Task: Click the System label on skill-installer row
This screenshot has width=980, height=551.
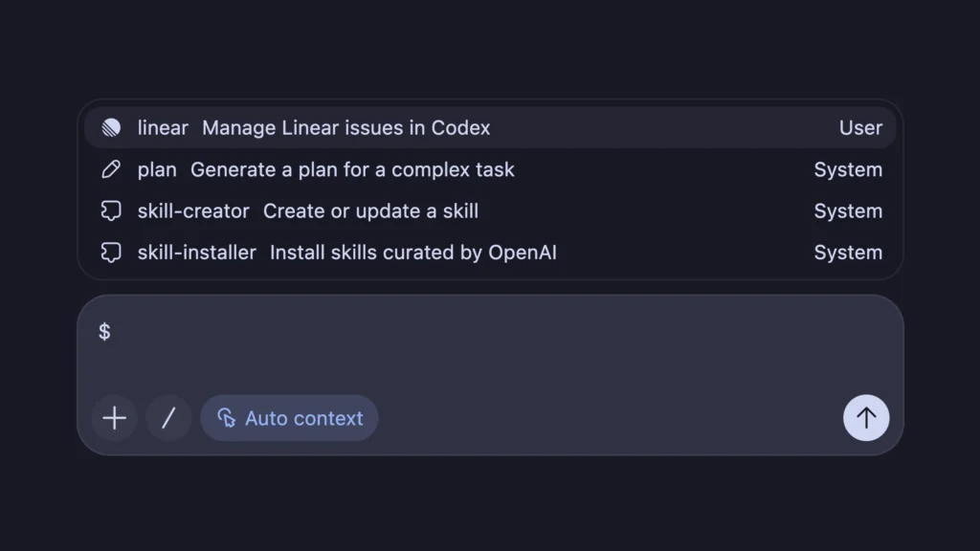Action: tap(848, 253)
